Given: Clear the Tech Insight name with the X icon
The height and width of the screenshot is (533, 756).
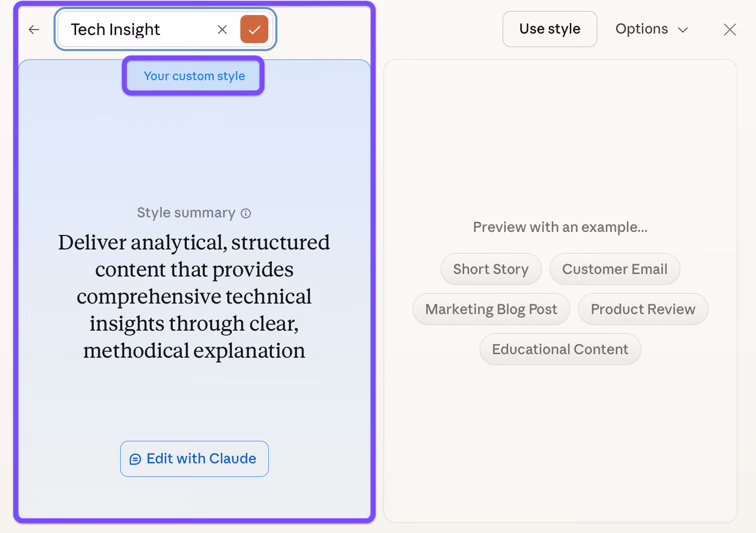Looking at the screenshot, I should click(x=222, y=30).
